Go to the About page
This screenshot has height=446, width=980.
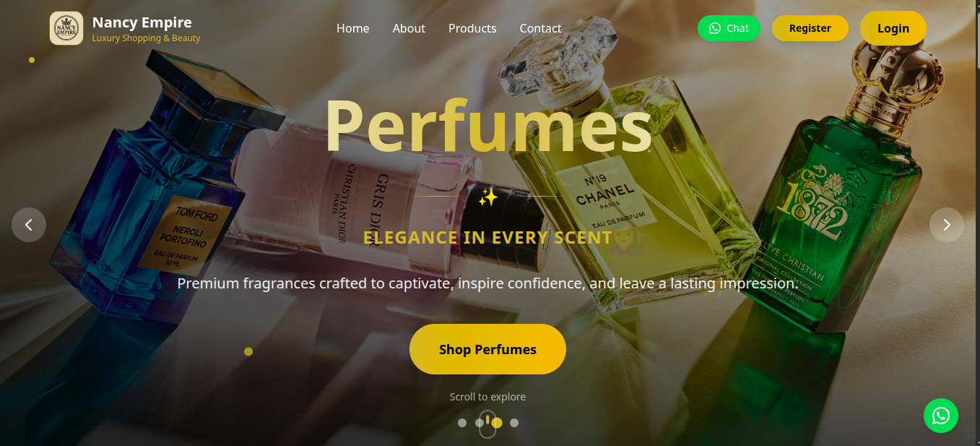point(409,28)
